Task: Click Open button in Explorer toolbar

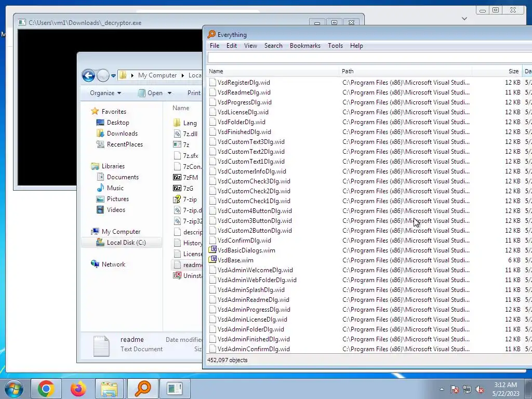Action: tap(151, 93)
